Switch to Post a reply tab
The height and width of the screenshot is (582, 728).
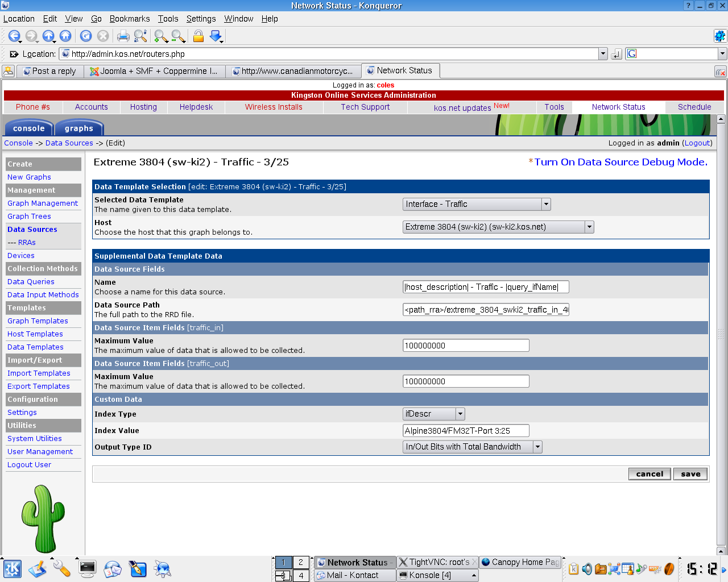(50, 71)
